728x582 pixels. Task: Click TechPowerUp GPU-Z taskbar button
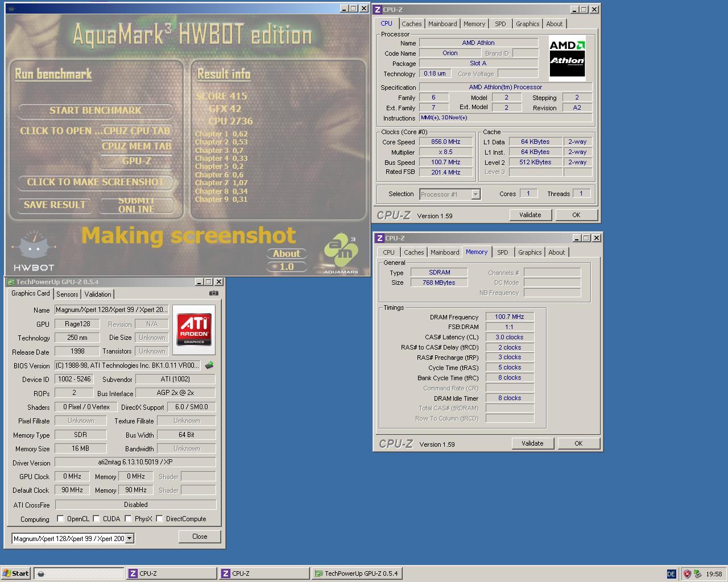[x=357, y=573]
